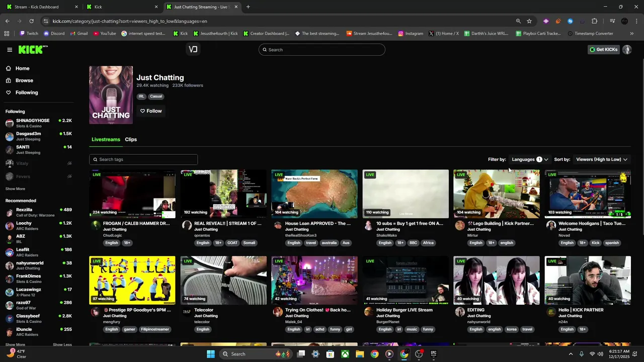Open Epic Games launcher from taskbar
644x362 pixels.
(x=434, y=354)
